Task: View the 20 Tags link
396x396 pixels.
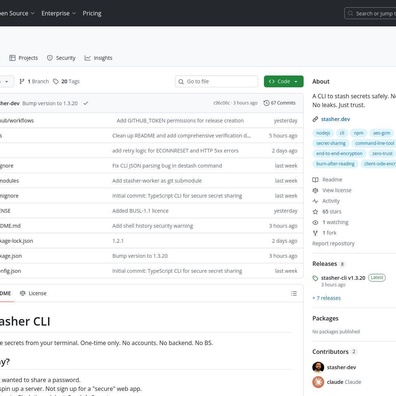Action: tap(66, 81)
